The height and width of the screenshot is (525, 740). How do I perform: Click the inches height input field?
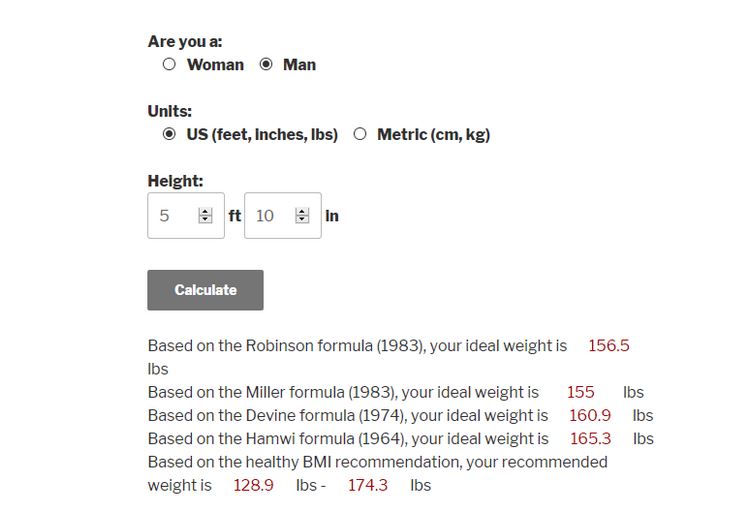[x=283, y=215]
